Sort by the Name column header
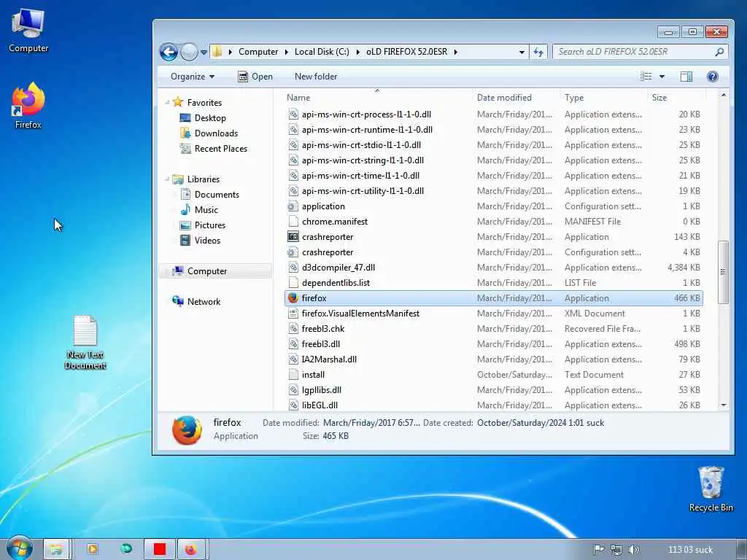Viewport: 747px width, 560px height. (298, 98)
